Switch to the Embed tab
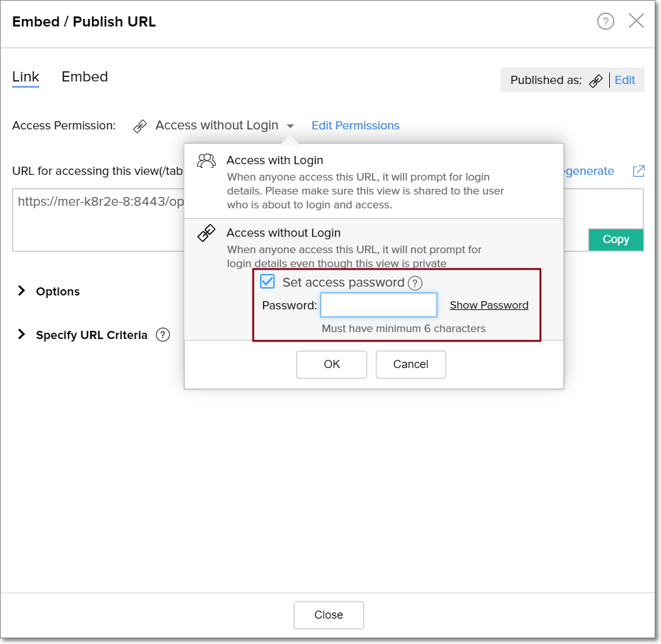The height and width of the screenshot is (644, 661). coord(85,77)
